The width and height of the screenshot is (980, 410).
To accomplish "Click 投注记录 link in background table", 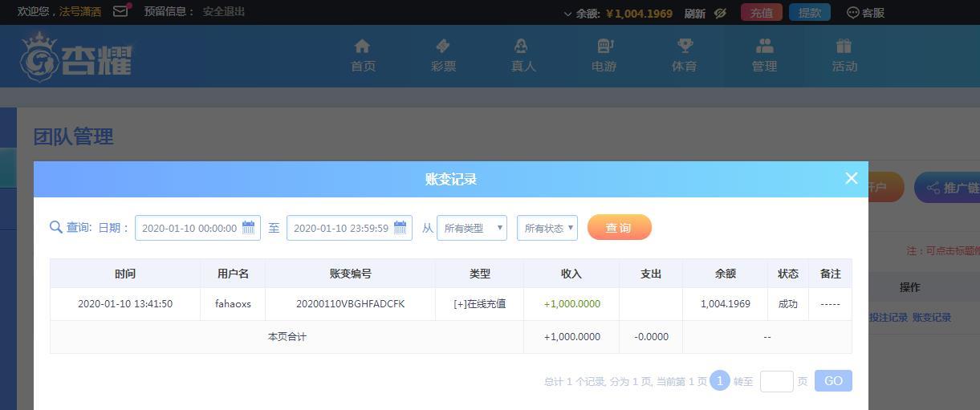I will [x=889, y=318].
